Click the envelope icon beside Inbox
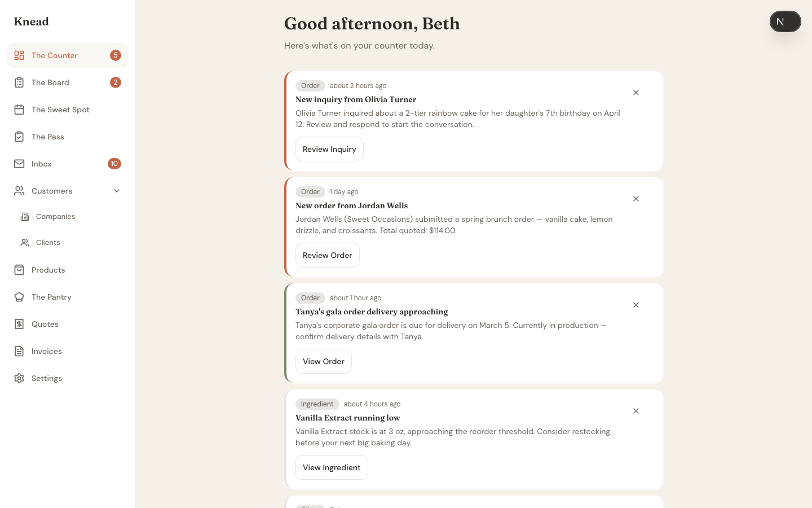 coord(19,164)
